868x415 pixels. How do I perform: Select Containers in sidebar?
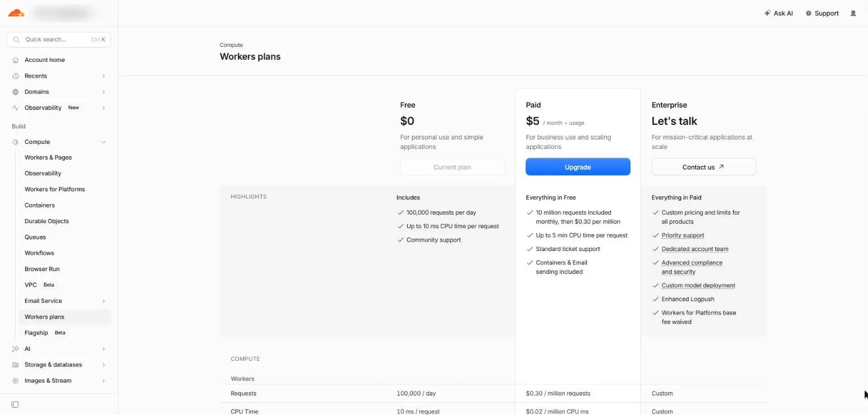(x=65, y=205)
